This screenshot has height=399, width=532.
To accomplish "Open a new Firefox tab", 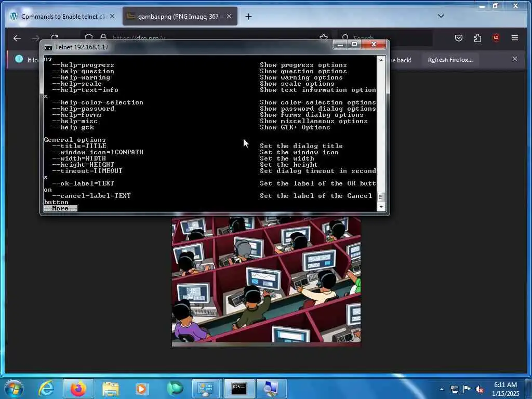I will tap(249, 16).
